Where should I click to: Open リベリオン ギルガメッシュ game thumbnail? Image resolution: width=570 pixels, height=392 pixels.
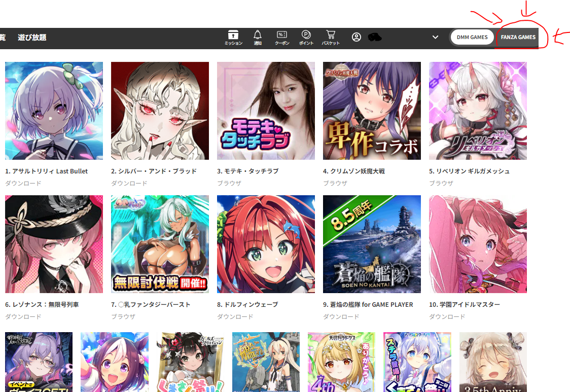click(478, 111)
